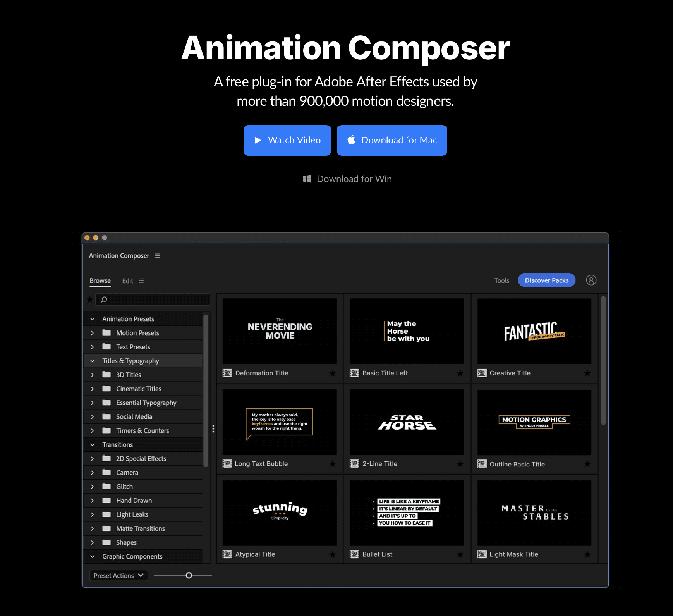Screen dimensions: 673x616
Task: Click the 2D Special Effects folder icon
Action: tap(106, 458)
